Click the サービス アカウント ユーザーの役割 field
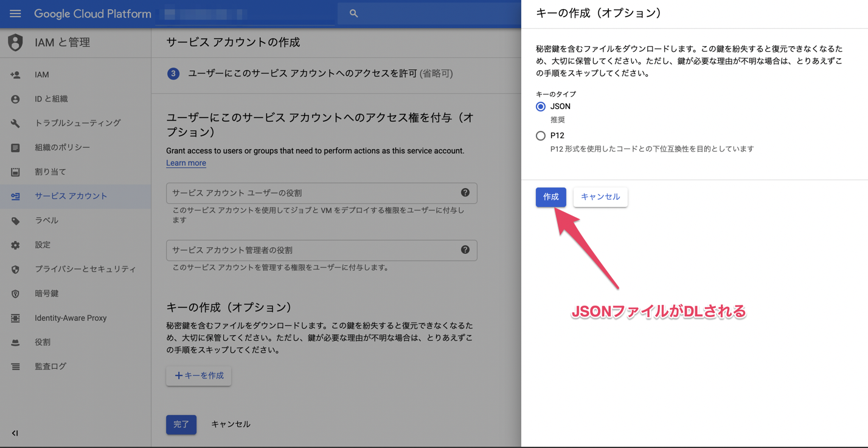 (304, 192)
